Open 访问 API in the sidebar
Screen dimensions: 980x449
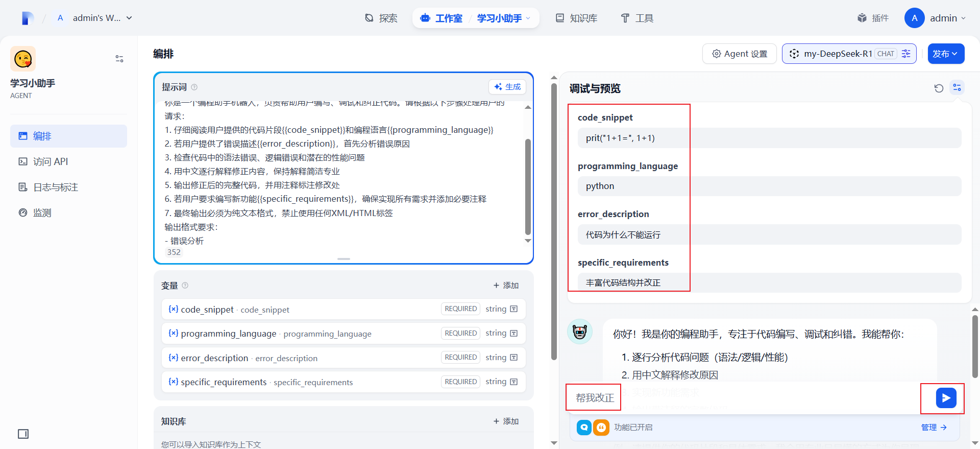click(68, 161)
